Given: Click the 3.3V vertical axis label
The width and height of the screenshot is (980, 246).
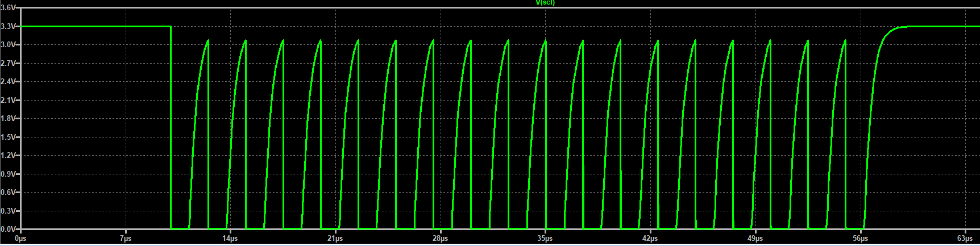Looking at the screenshot, I should point(8,26).
